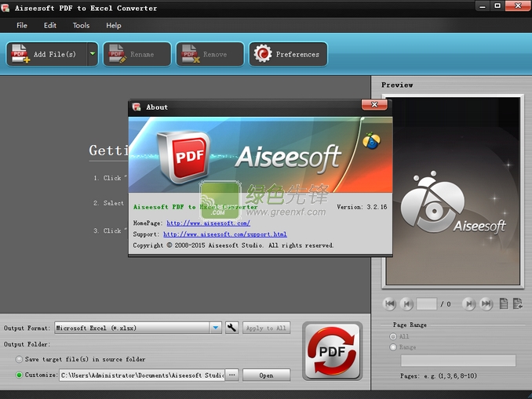Click the current page number field
Image resolution: width=532 pixels, height=399 pixels.
click(x=427, y=303)
